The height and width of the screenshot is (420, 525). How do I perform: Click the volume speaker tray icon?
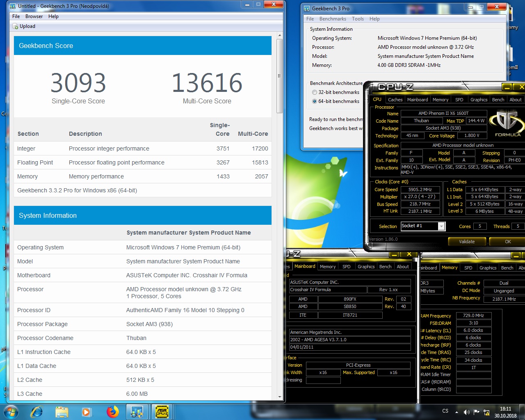click(466, 412)
